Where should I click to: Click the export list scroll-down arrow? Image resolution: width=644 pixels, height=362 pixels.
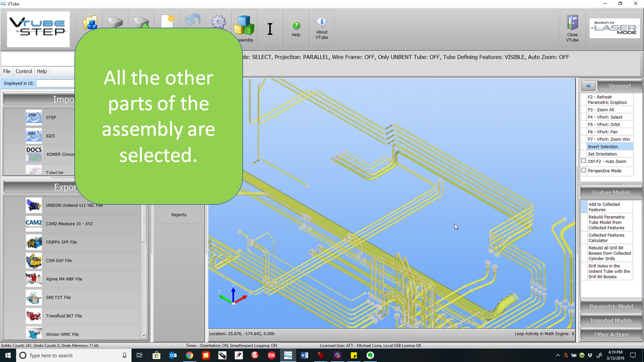(x=143, y=335)
